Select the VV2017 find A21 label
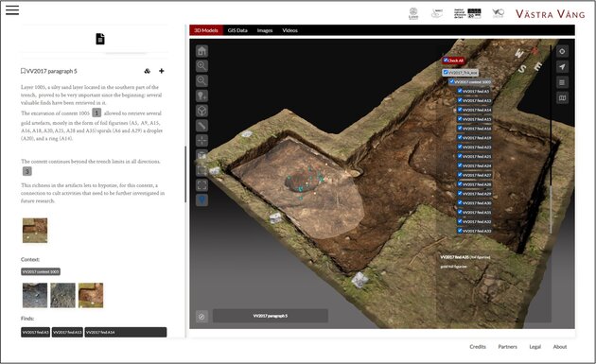This screenshot has width=596, height=364. click(x=477, y=157)
